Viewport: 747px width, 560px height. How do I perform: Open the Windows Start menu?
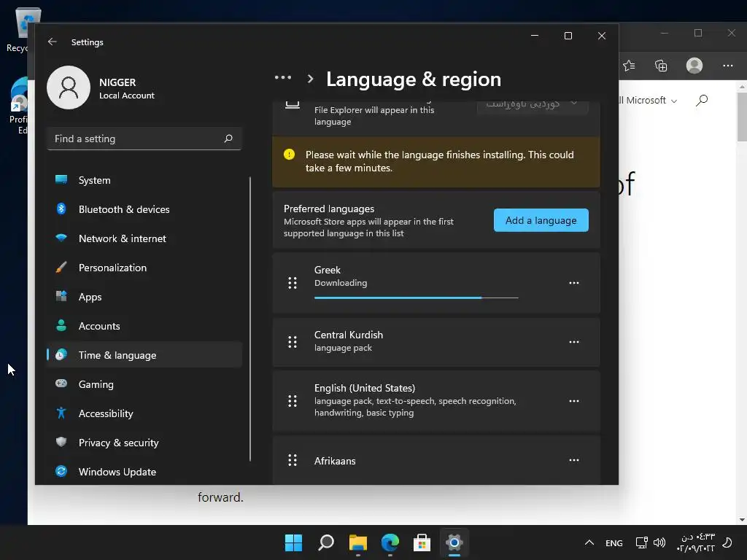tap(293, 542)
